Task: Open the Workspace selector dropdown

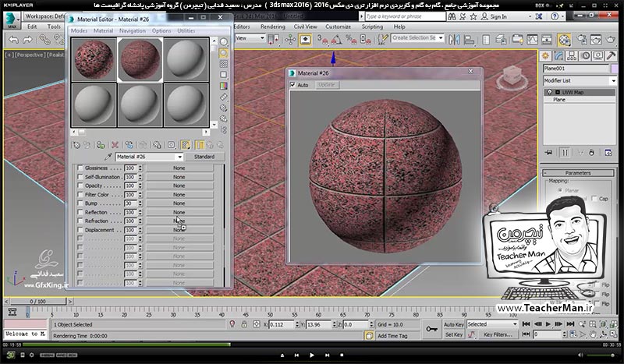Action: pos(44,16)
